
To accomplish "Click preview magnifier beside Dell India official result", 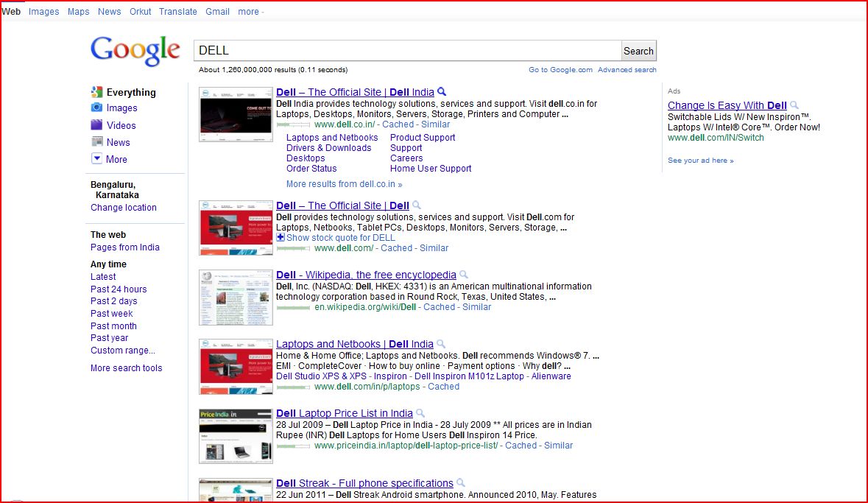I will 441,91.
